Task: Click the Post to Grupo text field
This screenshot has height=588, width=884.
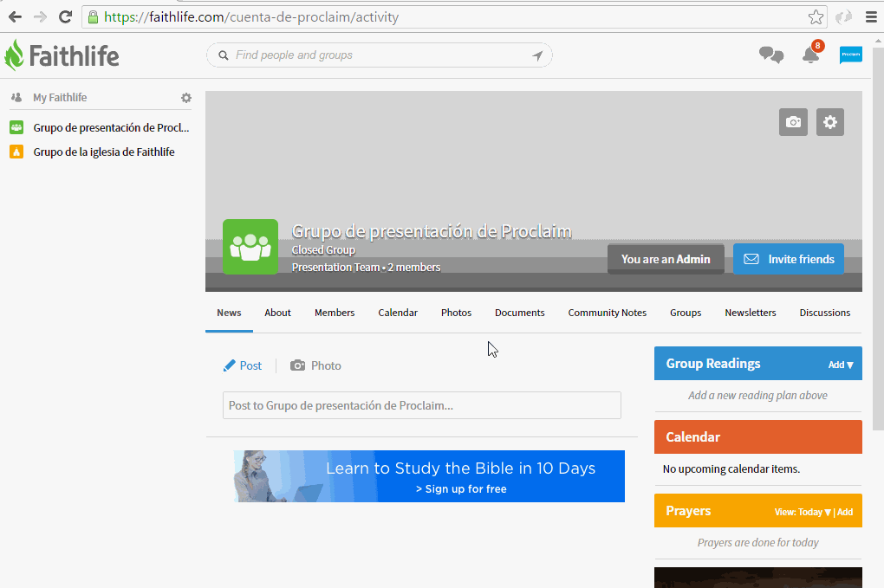Action: (422, 405)
